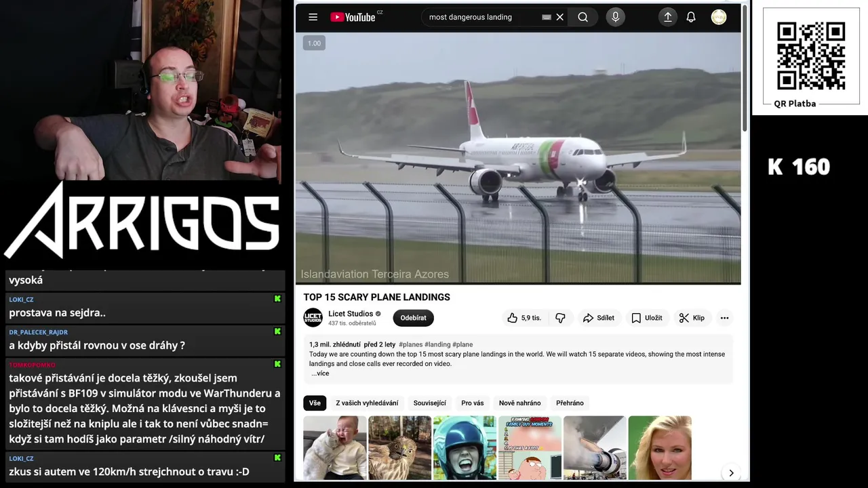Select the 'Nově nahráno' chip
The image size is (868, 488).
(x=519, y=403)
